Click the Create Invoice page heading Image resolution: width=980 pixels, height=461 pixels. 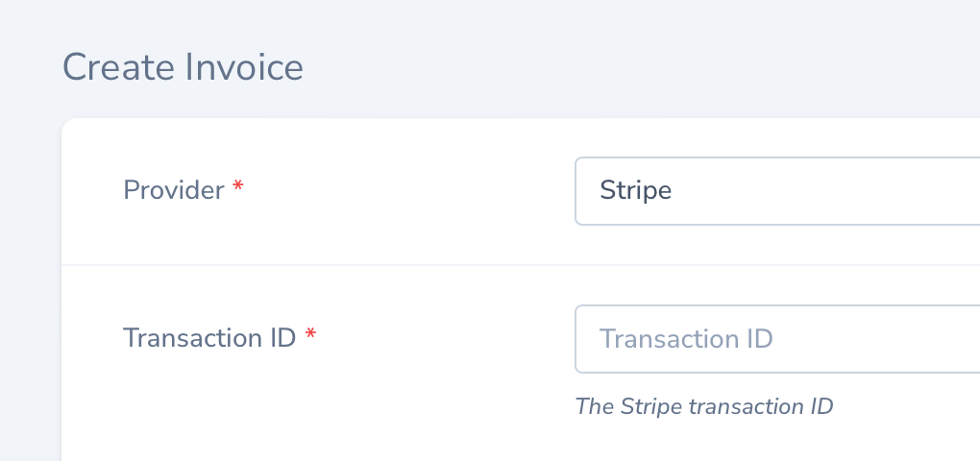click(183, 67)
